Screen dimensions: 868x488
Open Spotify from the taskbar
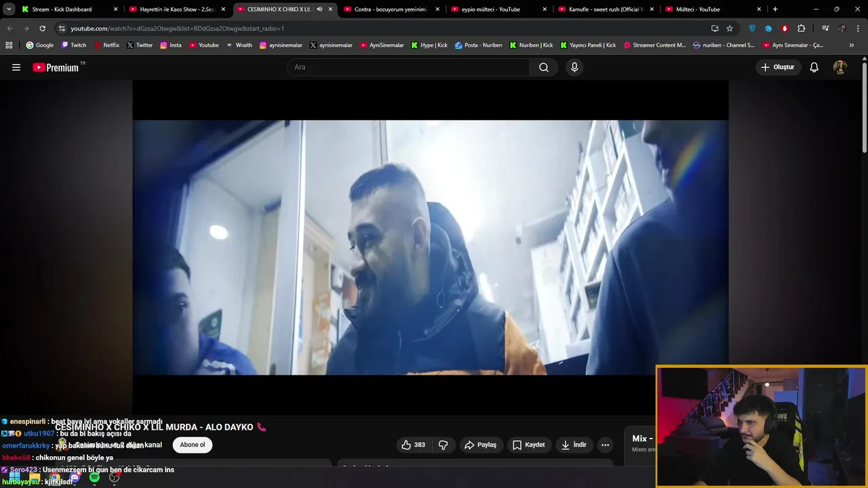coord(94,478)
